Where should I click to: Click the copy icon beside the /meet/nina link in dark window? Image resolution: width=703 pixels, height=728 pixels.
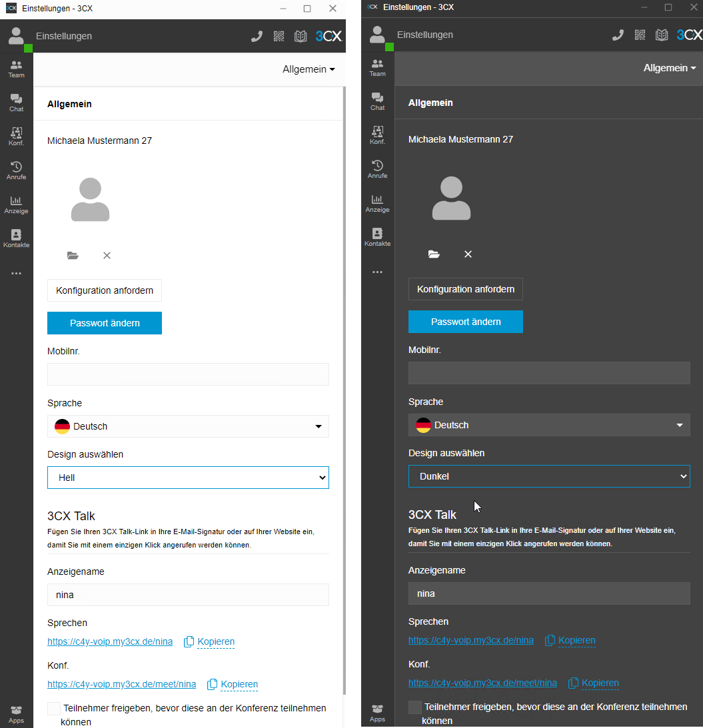coord(573,683)
